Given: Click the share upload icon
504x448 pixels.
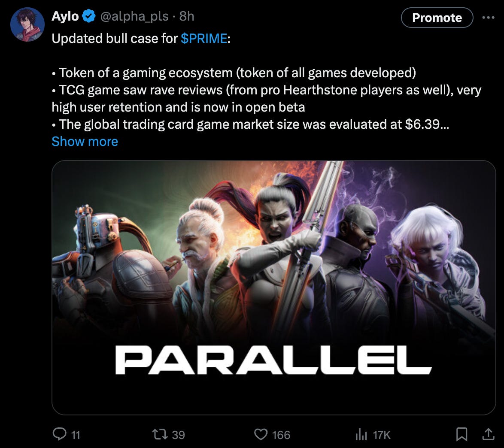Looking at the screenshot, I should (x=488, y=434).
